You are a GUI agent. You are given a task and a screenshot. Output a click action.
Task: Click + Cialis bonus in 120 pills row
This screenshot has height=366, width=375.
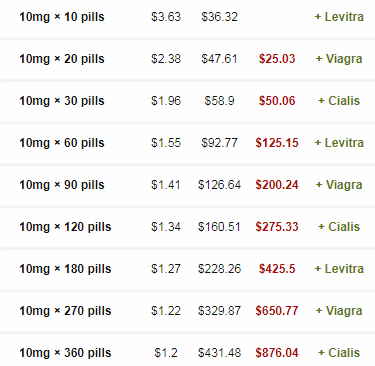(339, 227)
